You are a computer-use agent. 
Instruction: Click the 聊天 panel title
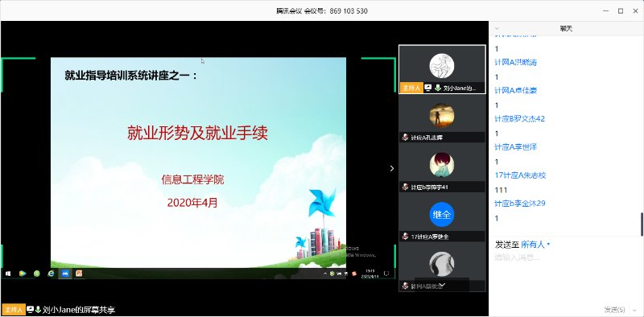click(566, 29)
